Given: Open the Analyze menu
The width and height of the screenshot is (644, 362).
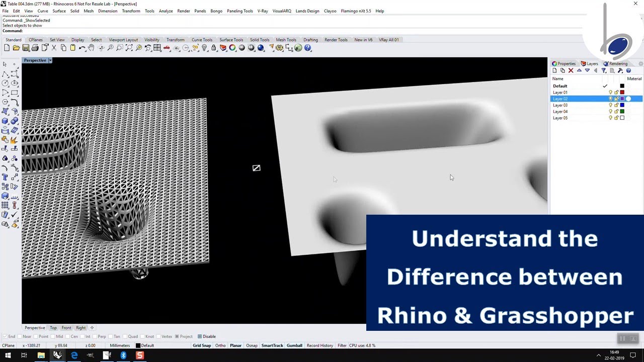Looking at the screenshot, I should pyautogui.click(x=166, y=11).
